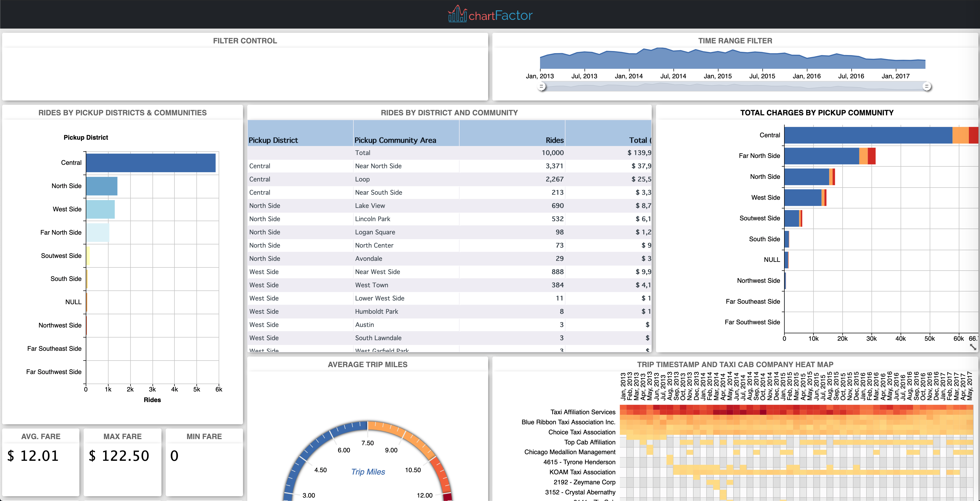980x501 pixels.
Task: Click the AVG. FARE metric card
Action: [x=41, y=456]
